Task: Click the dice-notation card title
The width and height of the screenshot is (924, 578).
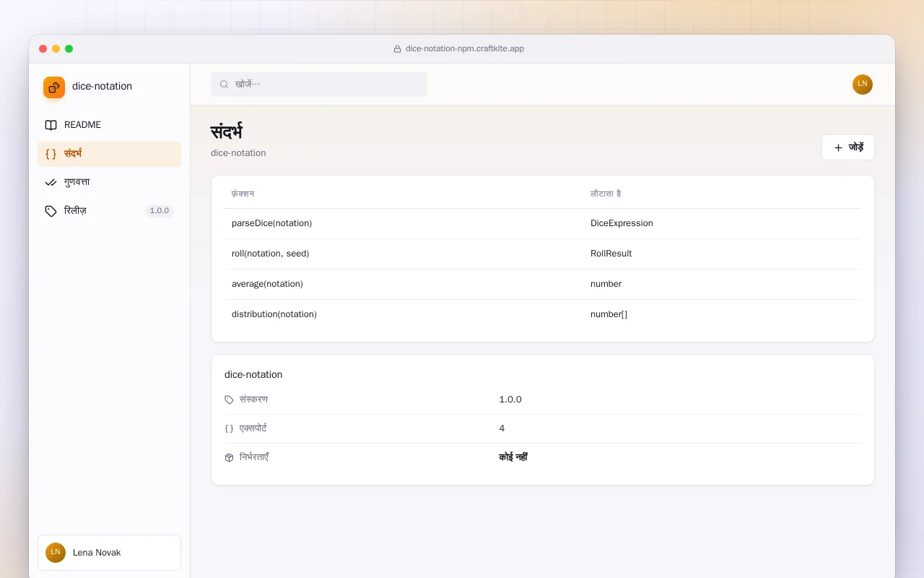Action: coord(253,374)
